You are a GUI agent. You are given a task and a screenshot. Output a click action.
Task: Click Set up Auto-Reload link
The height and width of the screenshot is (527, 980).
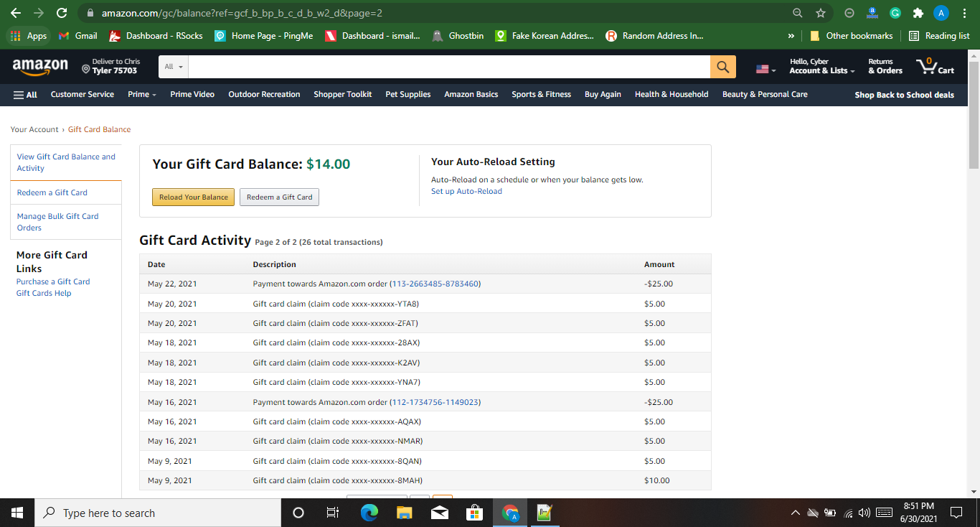pos(466,191)
